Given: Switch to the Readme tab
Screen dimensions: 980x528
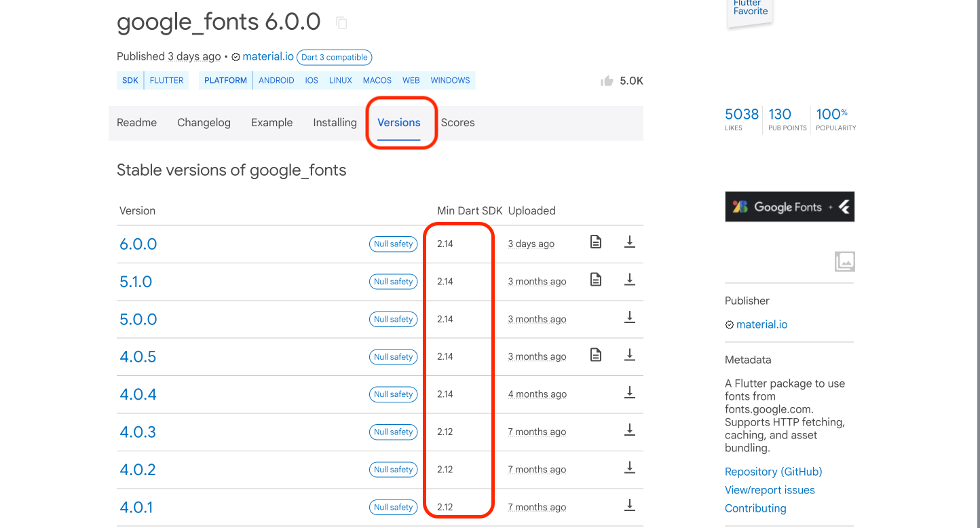Looking at the screenshot, I should tap(137, 123).
